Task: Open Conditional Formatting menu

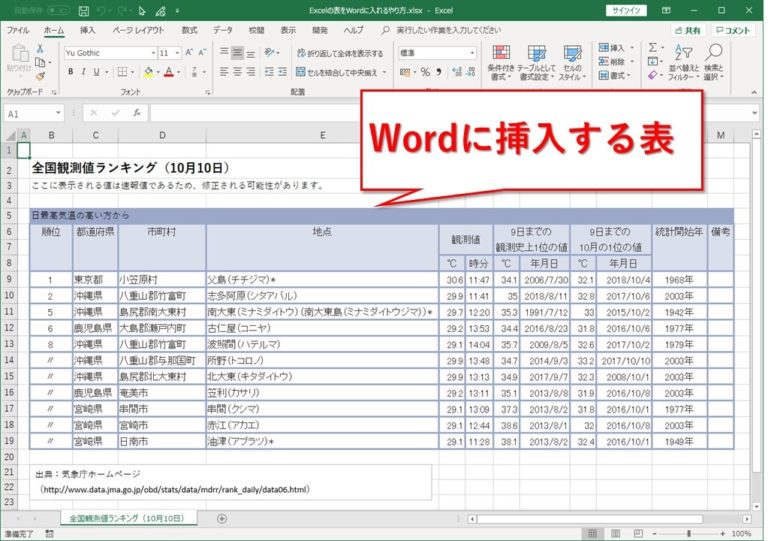Action: [501, 63]
